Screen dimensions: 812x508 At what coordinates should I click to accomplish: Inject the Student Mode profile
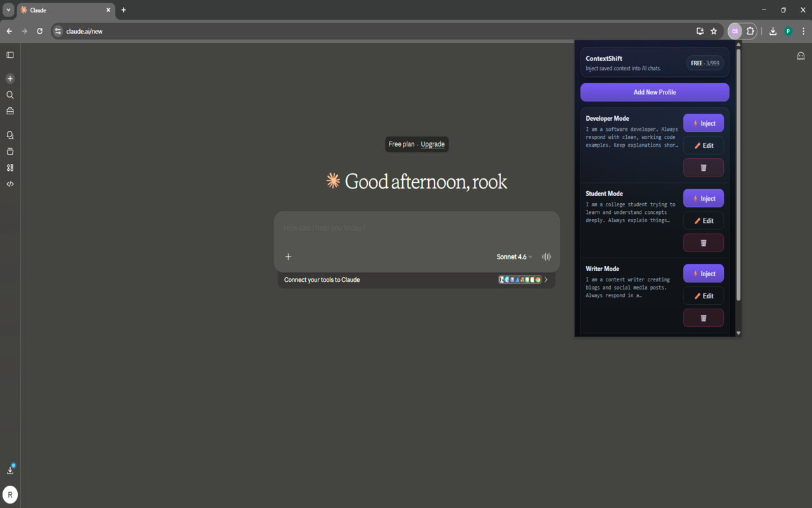pyautogui.click(x=704, y=198)
